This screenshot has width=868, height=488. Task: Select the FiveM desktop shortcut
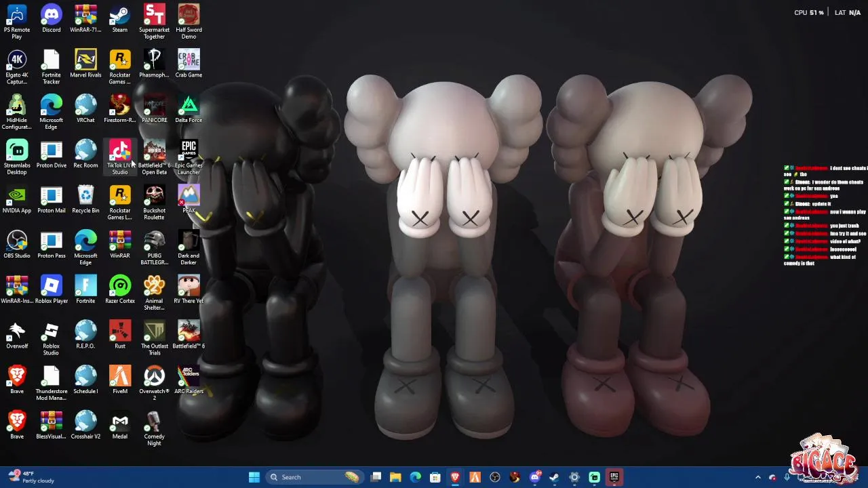(x=120, y=381)
